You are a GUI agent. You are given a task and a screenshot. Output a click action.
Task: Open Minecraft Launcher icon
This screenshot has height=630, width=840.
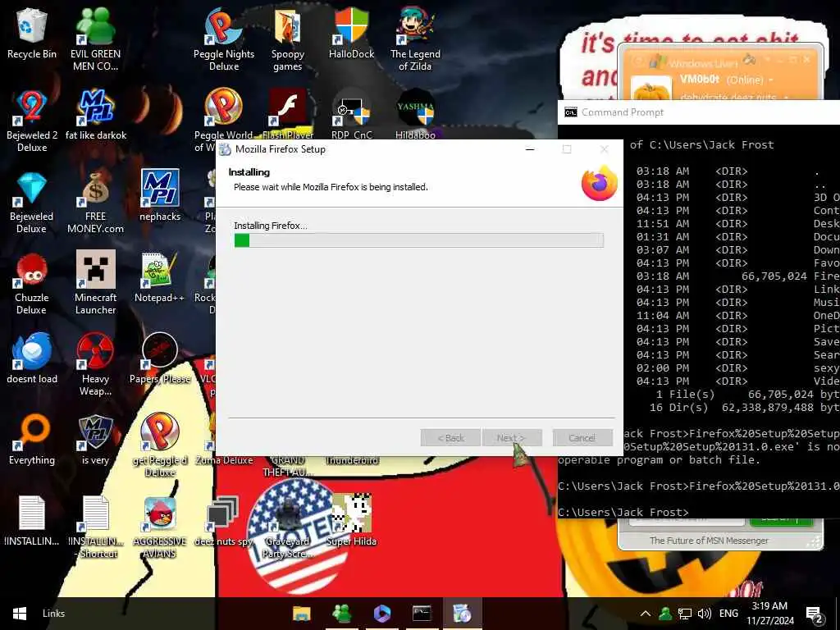95,283
